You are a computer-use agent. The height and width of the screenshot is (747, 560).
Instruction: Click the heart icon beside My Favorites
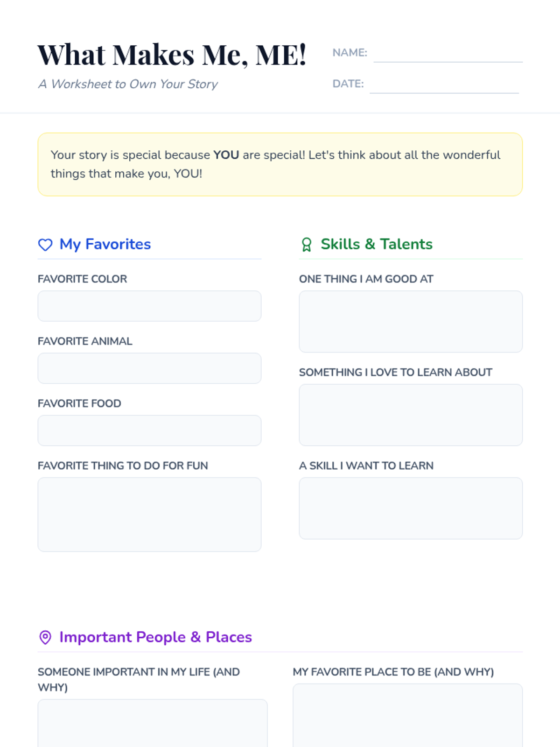coord(45,245)
